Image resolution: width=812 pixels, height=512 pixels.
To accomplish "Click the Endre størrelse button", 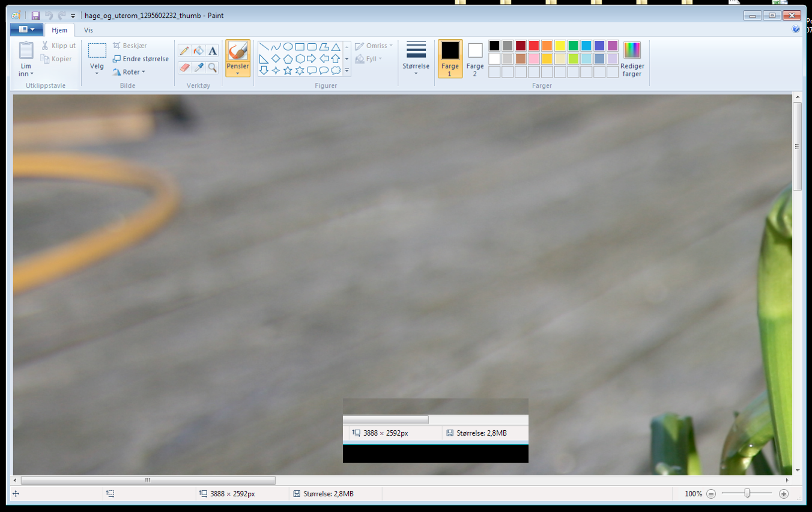I will tap(141, 59).
